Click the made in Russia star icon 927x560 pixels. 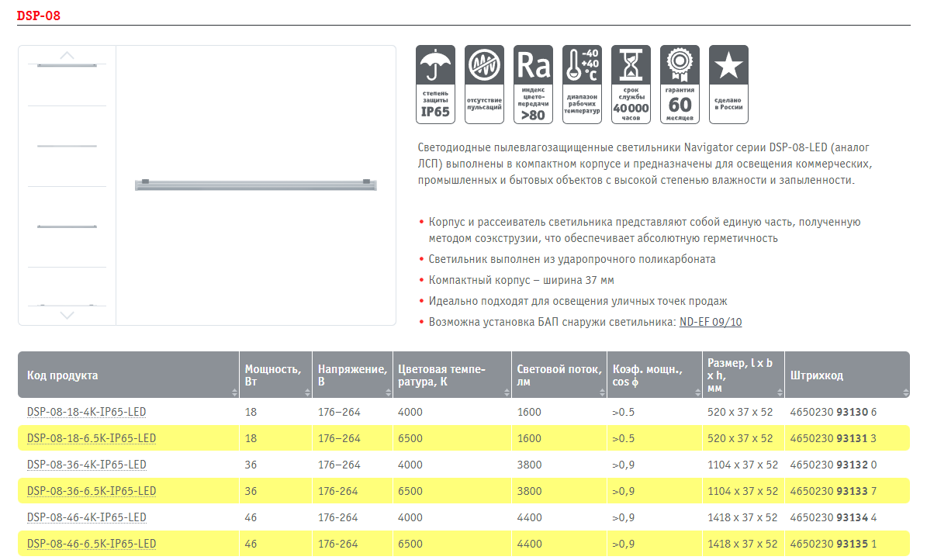(728, 85)
